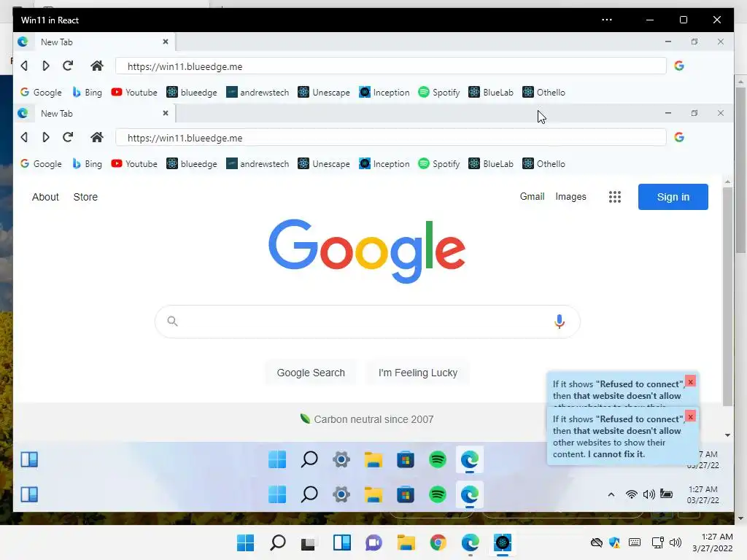Click Google icon right of outer address bar

coord(679,66)
